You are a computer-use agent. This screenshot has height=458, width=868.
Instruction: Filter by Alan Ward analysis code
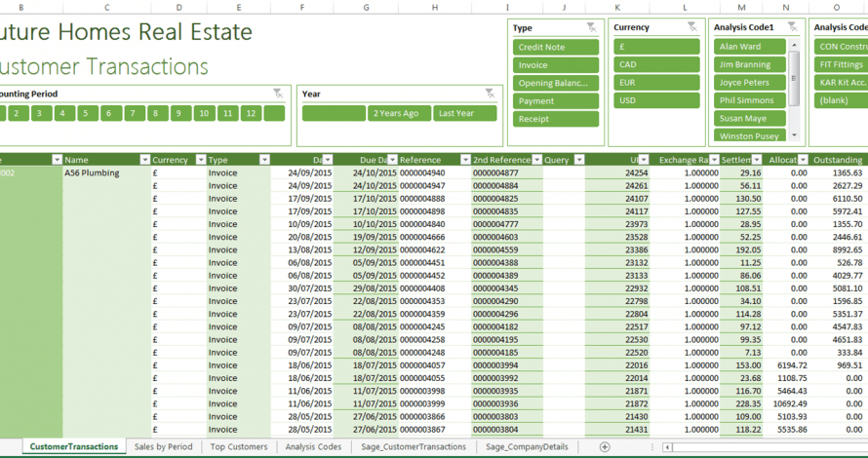click(x=750, y=47)
